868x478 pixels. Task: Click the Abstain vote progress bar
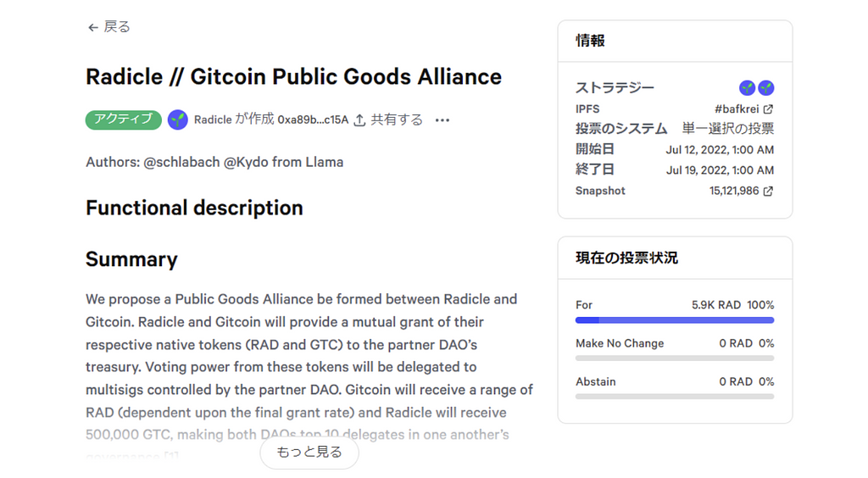[674, 397]
